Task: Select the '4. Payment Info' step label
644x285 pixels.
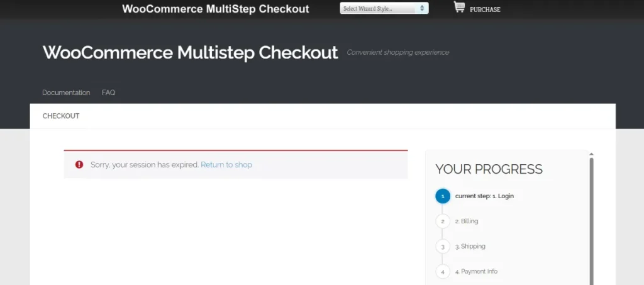Action: point(476,272)
